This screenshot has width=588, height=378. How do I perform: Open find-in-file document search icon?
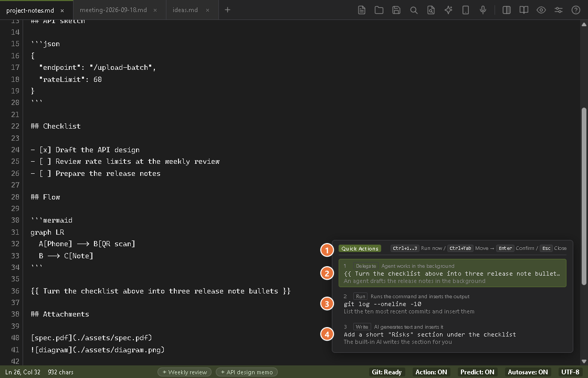tap(431, 10)
